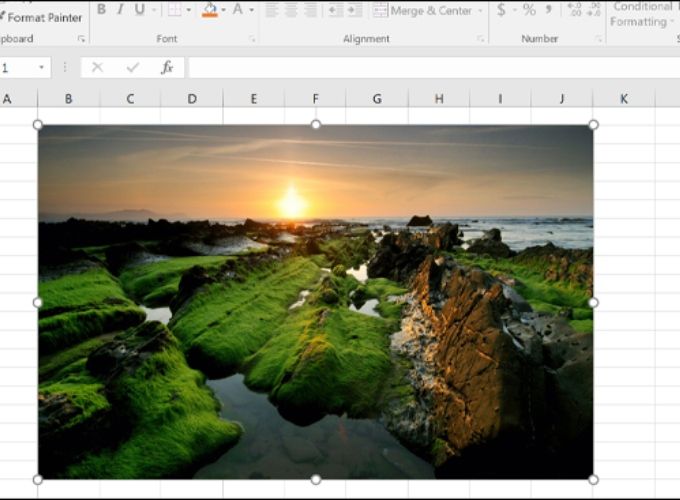Click the Borders icon
Image resolution: width=680 pixels, height=500 pixels.
[175, 9]
